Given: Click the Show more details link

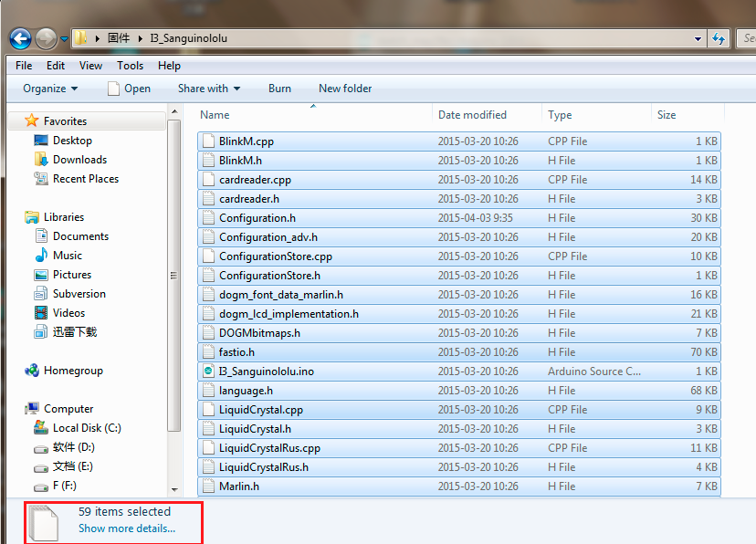Looking at the screenshot, I should [127, 528].
